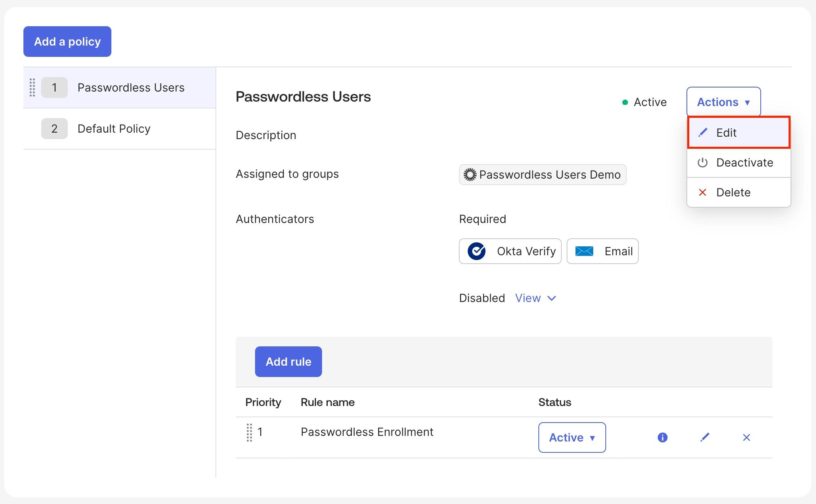
Task: Open the rule's Active status dropdown
Action: 572,437
